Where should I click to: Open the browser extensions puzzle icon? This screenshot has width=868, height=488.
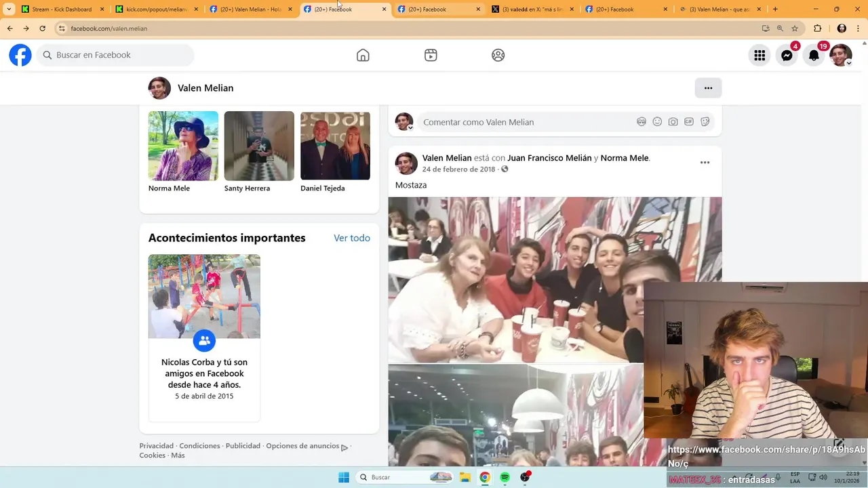[817, 28]
